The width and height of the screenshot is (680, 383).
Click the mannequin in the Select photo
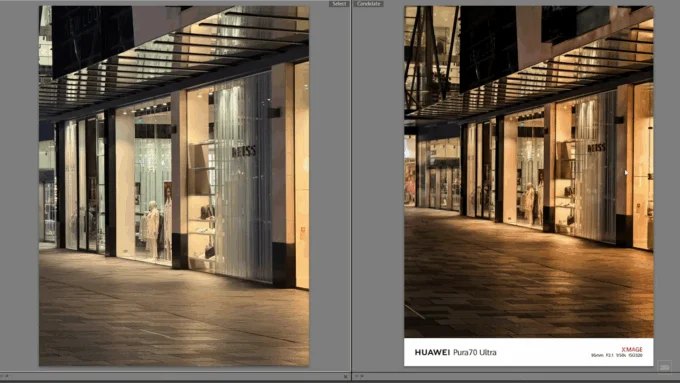(x=152, y=229)
